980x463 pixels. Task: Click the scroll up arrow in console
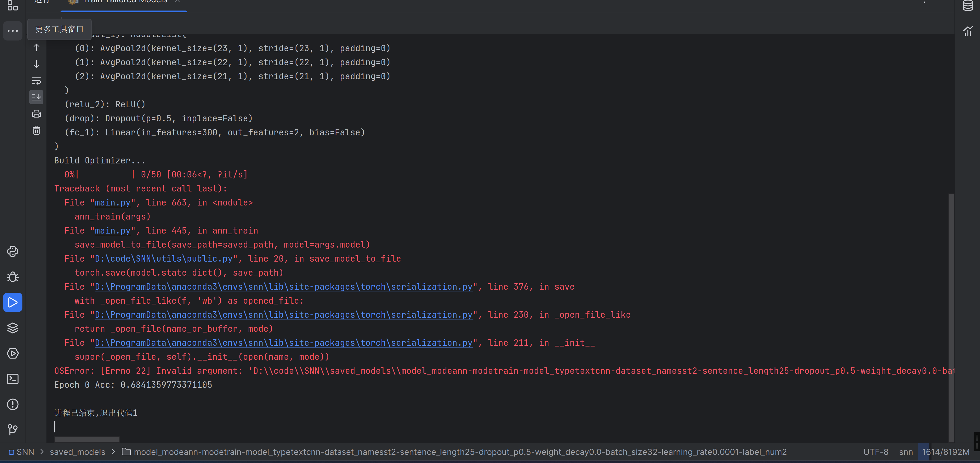[x=36, y=47]
